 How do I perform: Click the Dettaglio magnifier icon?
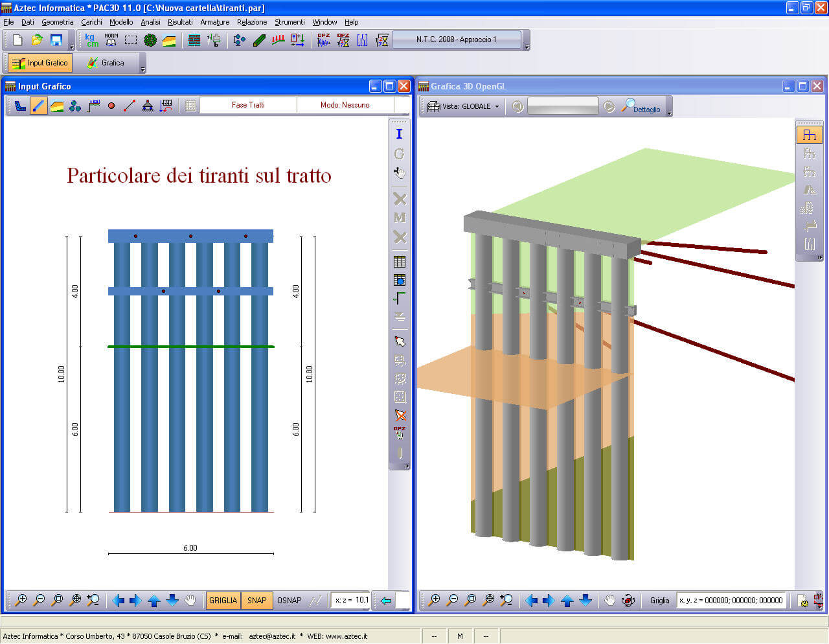[641, 106]
